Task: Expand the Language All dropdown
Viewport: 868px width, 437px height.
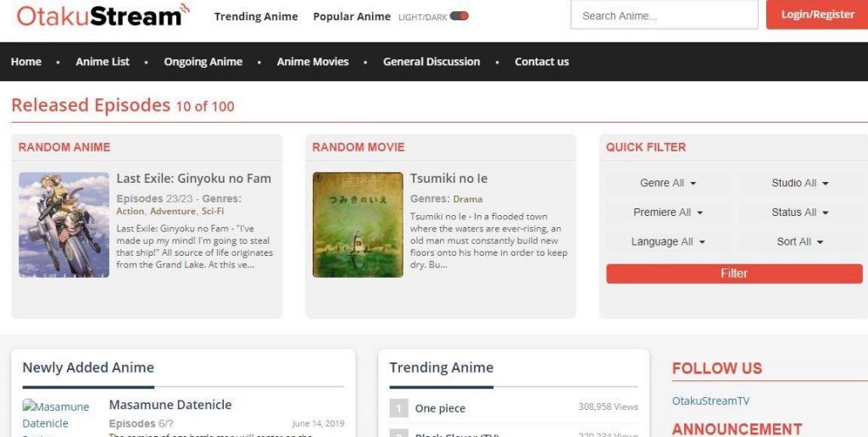Action: coord(668,241)
